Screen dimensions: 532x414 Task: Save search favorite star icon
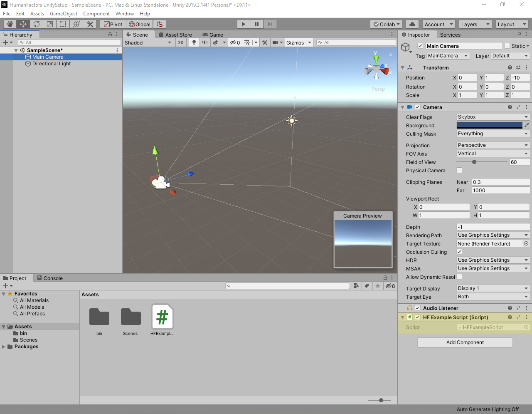(x=377, y=286)
